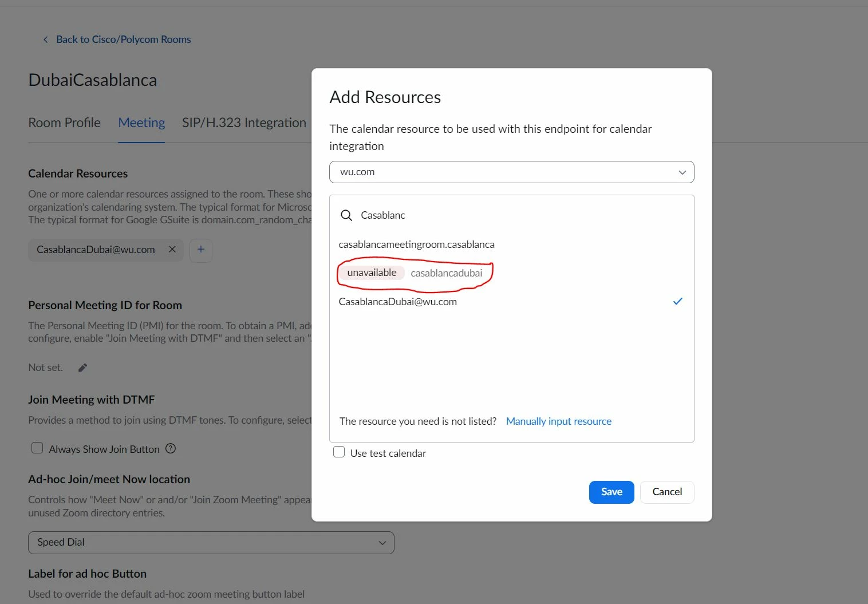This screenshot has width=868, height=604.
Task: Expand the Speed Dial dropdown
Action: tap(211, 543)
